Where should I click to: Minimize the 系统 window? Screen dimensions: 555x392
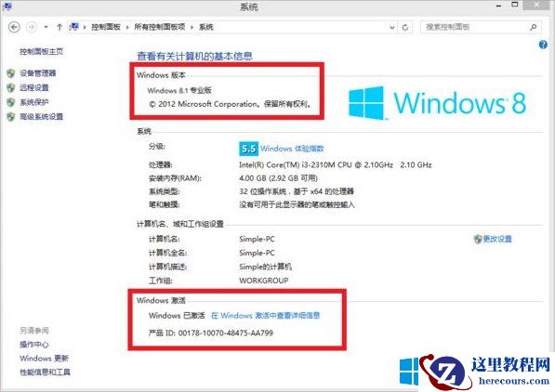point(498,6)
